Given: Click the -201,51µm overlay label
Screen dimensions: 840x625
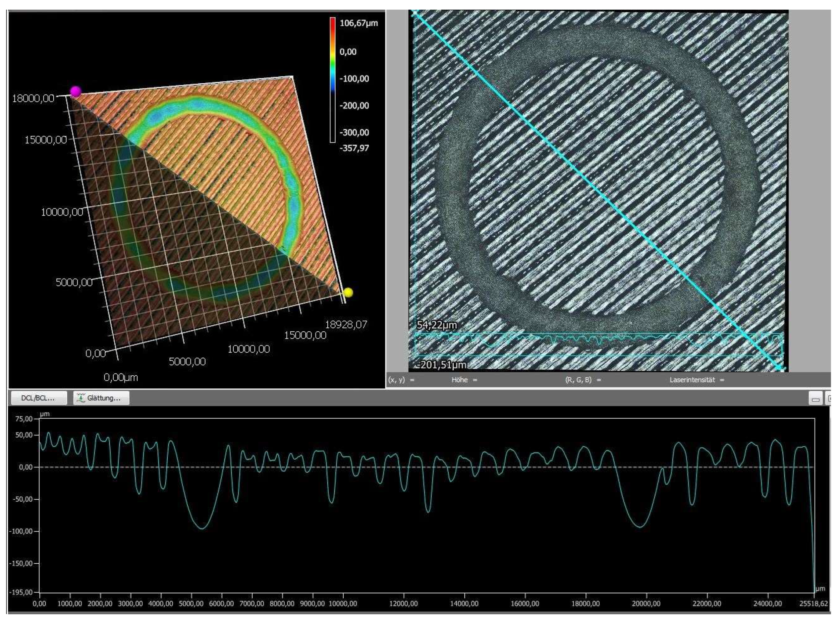Looking at the screenshot, I should [x=441, y=365].
